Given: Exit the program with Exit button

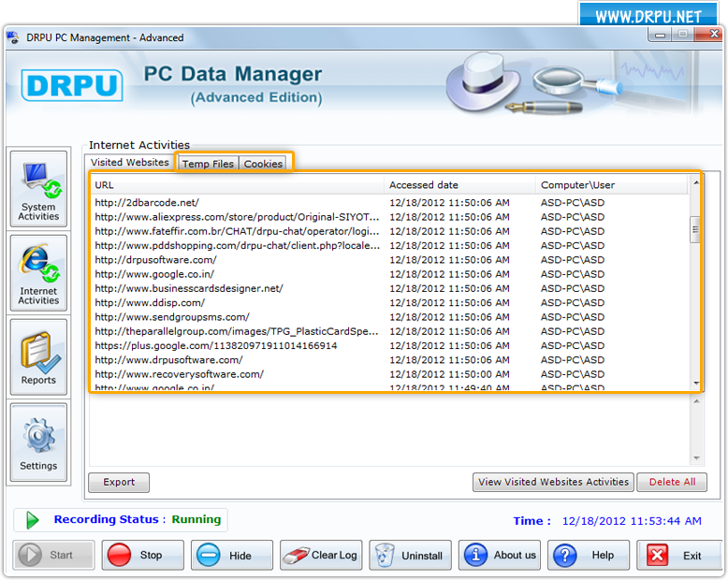Looking at the screenshot, I should click(x=677, y=555).
